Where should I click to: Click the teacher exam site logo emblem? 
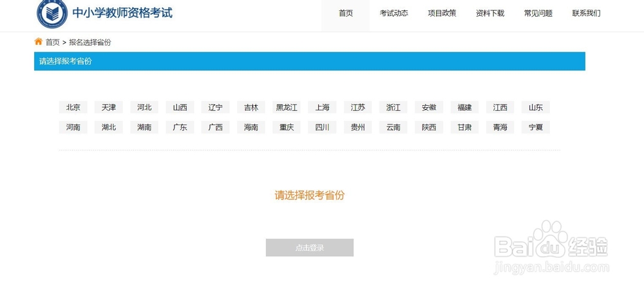[52, 14]
